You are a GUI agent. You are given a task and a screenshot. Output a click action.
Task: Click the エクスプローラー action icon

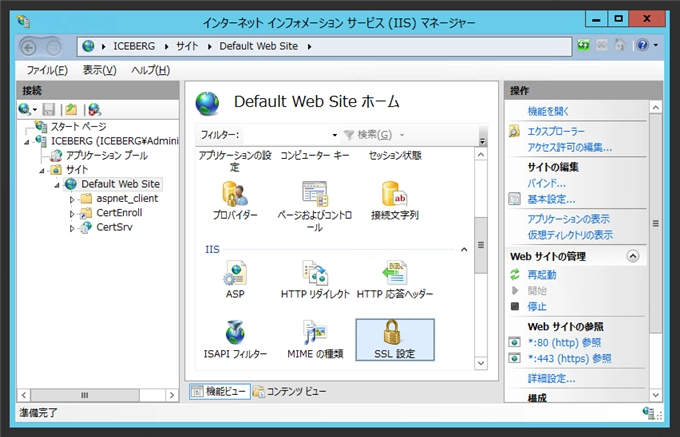tap(515, 131)
